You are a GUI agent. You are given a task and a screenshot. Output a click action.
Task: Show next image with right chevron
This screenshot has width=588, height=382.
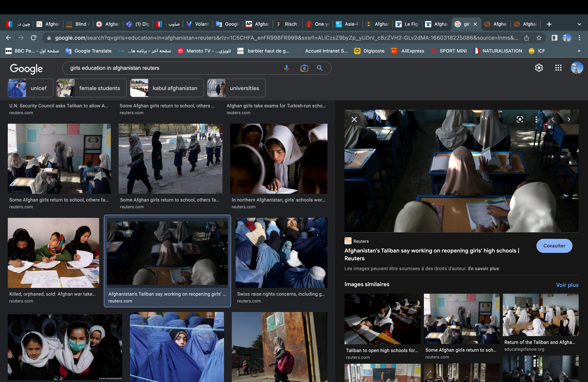pyautogui.click(x=569, y=120)
